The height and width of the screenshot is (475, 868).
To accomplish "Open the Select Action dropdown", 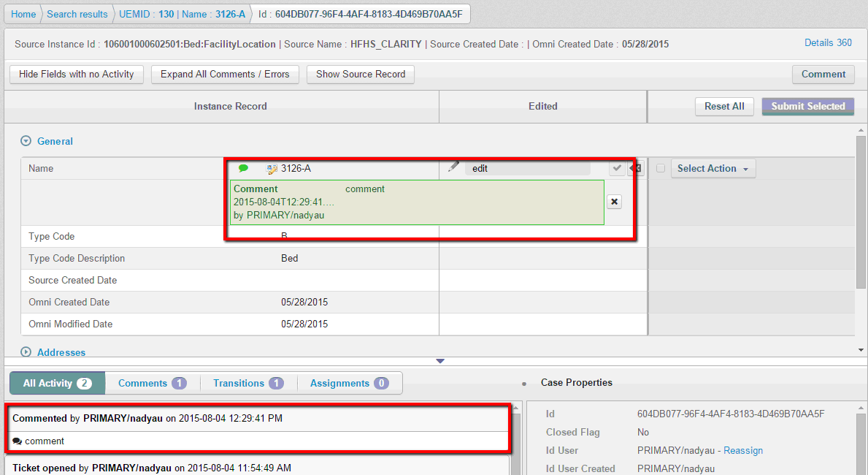I will click(713, 169).
